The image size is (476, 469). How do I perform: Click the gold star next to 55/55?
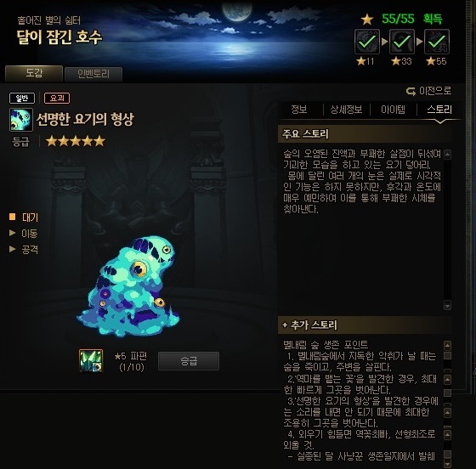(367, 20)
